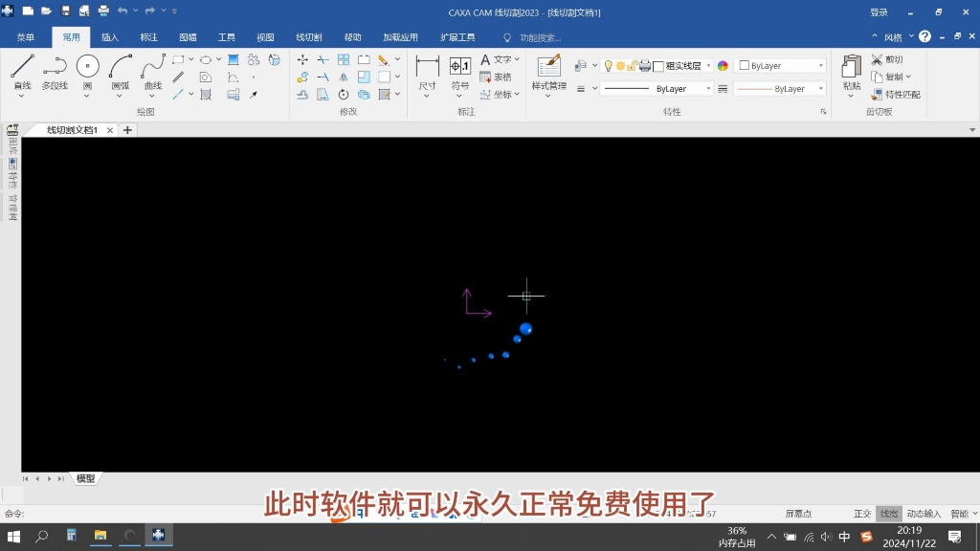Switch to the 线切割 ribbon tab
Image resolution: width=980 pixels, height=551 pixels.
point(309,37)
